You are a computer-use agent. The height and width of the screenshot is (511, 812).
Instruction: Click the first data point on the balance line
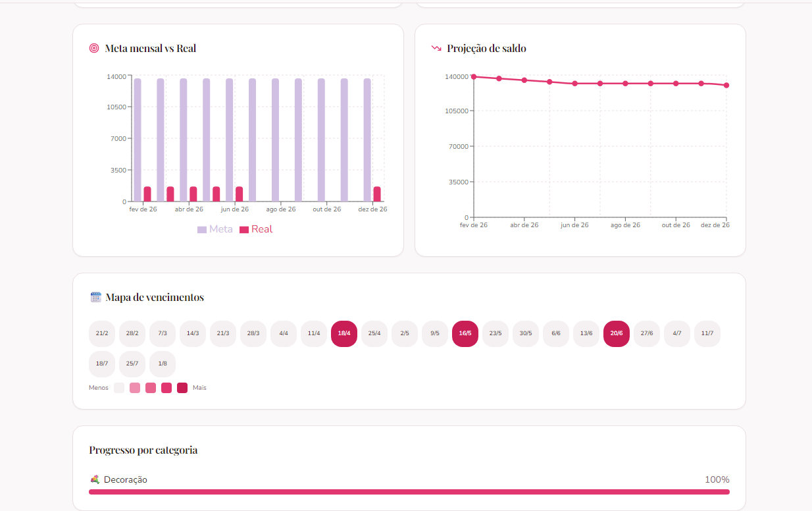[474, 77]
